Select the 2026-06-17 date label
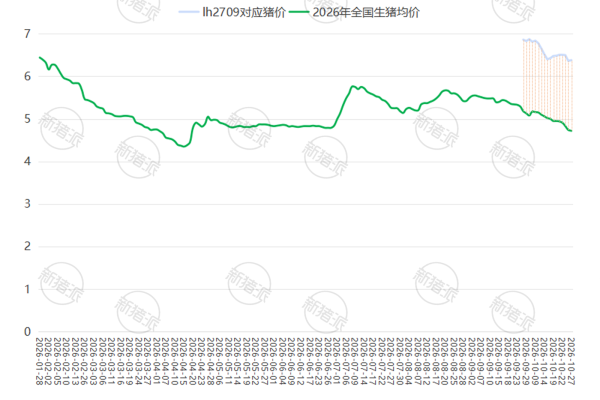The height and width of the screenshot is (400, 600). pos(310,361)
